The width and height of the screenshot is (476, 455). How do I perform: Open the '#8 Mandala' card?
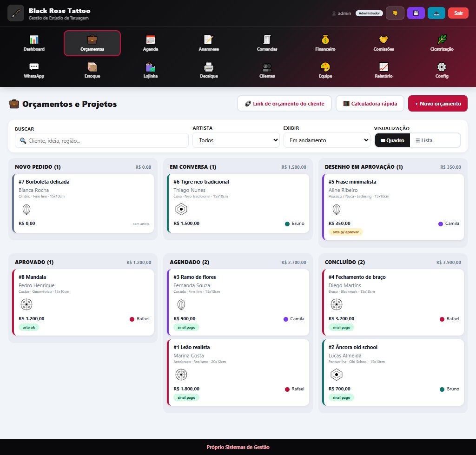tap(83, 302)
